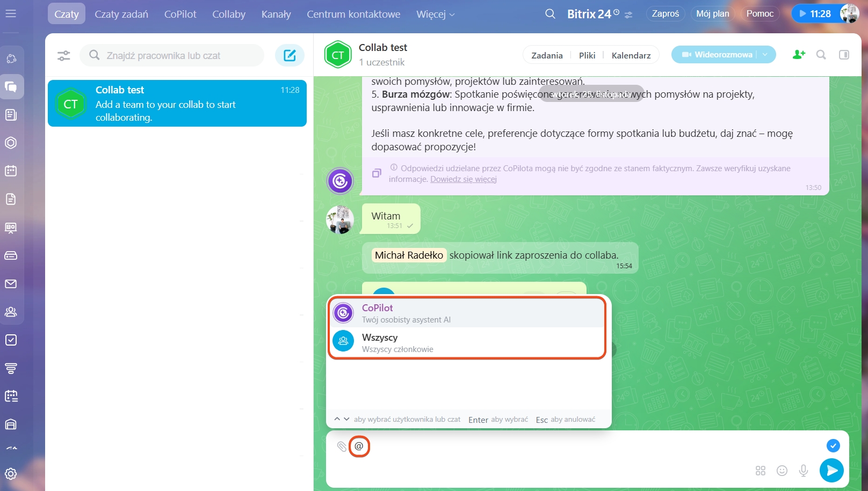The image size is (868, 491).
Task: Toggle the blue checkmark in message input
Action: 833,445
